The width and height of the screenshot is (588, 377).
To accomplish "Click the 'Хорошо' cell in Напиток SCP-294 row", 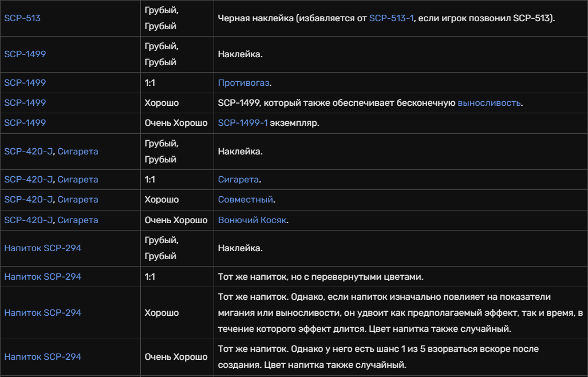I will [x=177, y=312].
